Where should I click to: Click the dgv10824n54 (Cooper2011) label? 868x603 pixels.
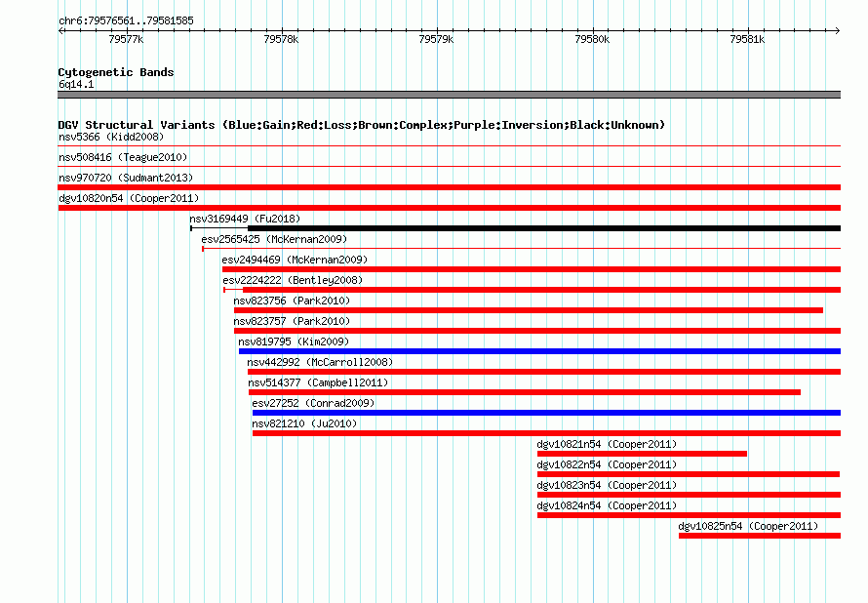pos(607,505)
